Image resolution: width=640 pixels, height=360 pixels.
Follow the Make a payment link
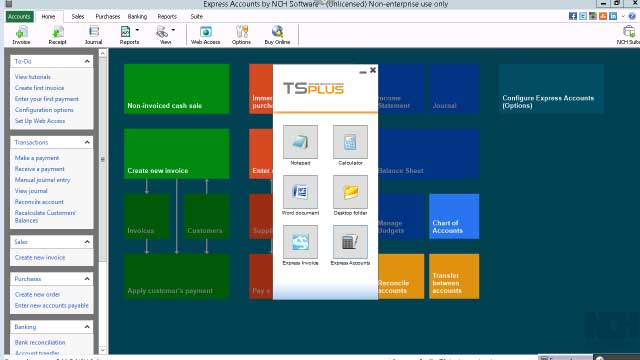pyautogui.click(x=37, y=158)
